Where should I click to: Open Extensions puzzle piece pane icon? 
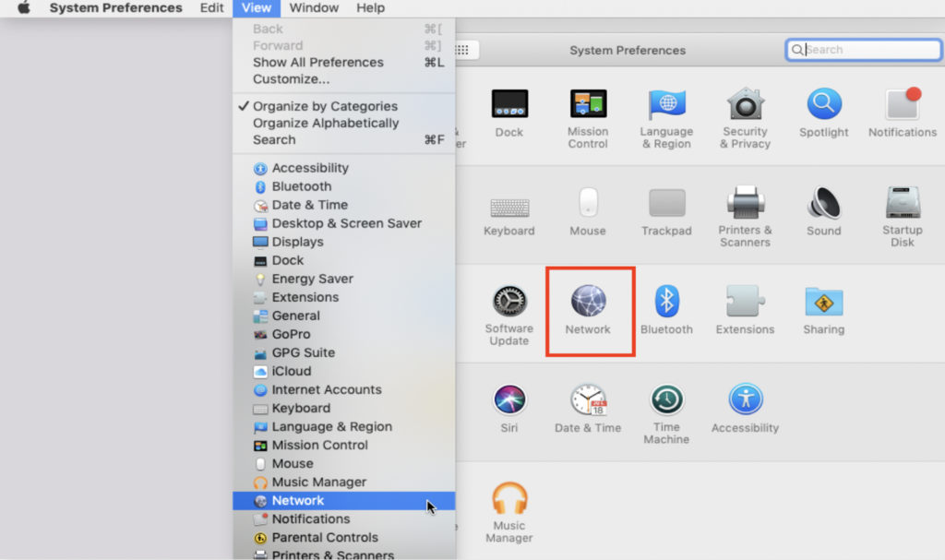pos(746,301)
